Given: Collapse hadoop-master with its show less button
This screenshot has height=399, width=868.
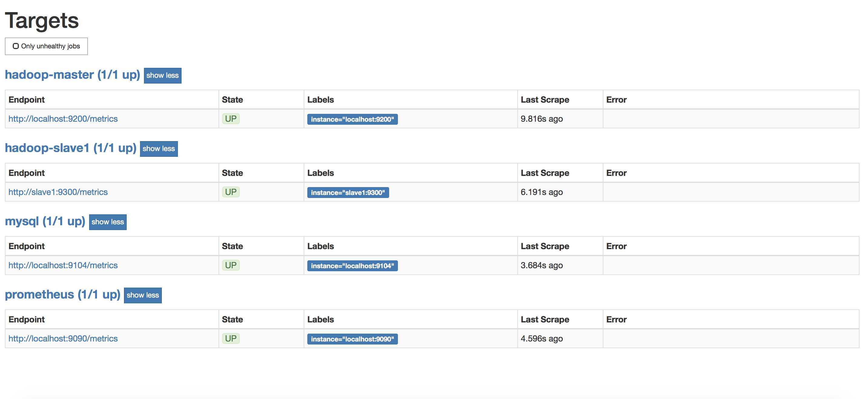Looking at the screenshot, I should coord(162,75).
